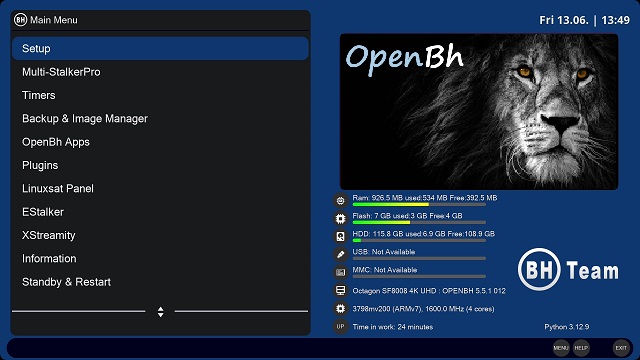Image resolution: width=640 pixels, height=360 pixels.
Task: Click 'USB: Not Available' text
Action: tap(384, 252)
